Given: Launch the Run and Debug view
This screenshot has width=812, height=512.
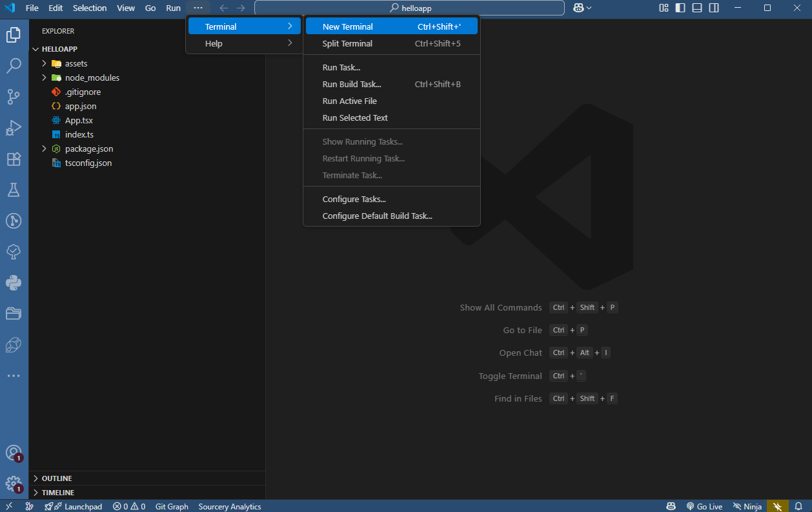Looking at the screenshot, I should (14, 128).
